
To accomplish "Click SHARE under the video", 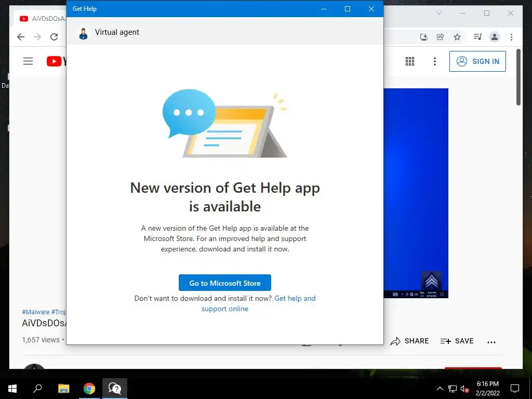I will point(409,341).
